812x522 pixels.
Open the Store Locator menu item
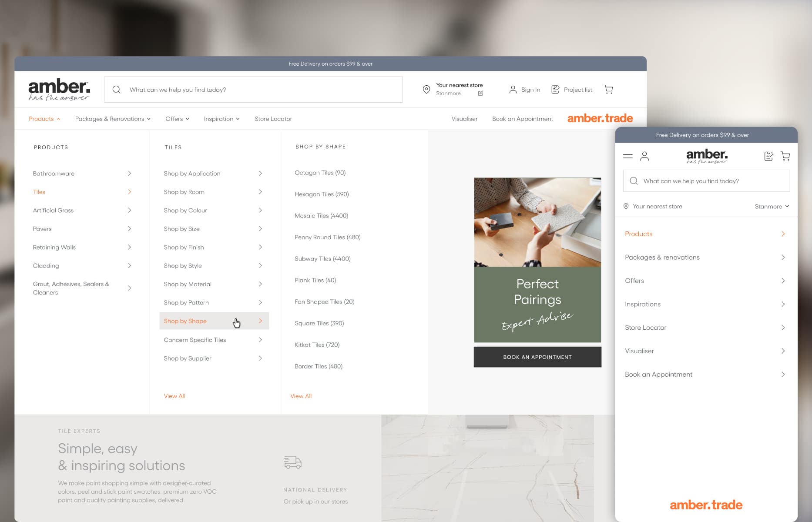click(x=273, y=119)
